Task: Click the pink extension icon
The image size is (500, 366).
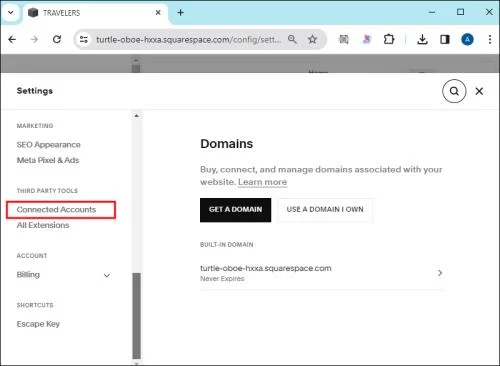Action: [367, 39]
